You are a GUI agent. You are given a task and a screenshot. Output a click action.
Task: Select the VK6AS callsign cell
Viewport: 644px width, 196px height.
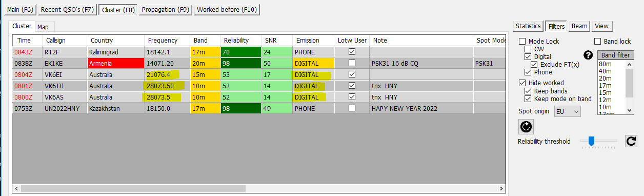click(65, 97)
